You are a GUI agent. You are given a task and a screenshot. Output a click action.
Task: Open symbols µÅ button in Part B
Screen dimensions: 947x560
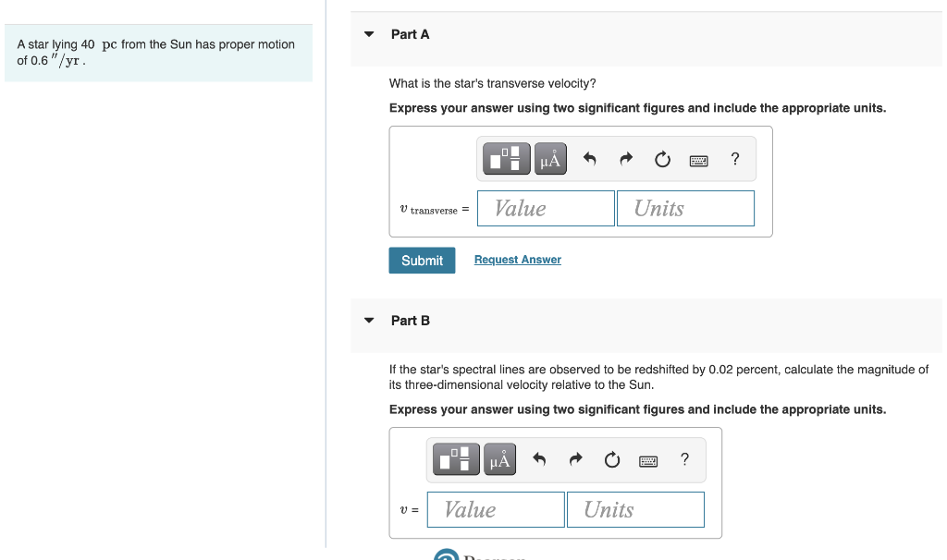point(500,459)
